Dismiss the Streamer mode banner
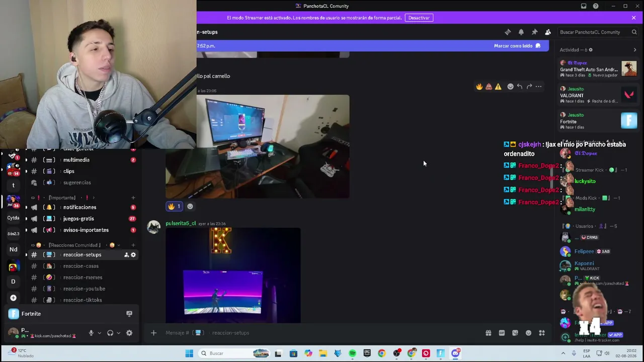The height and width of the screenshot is (362, 644). click(633, 18)
